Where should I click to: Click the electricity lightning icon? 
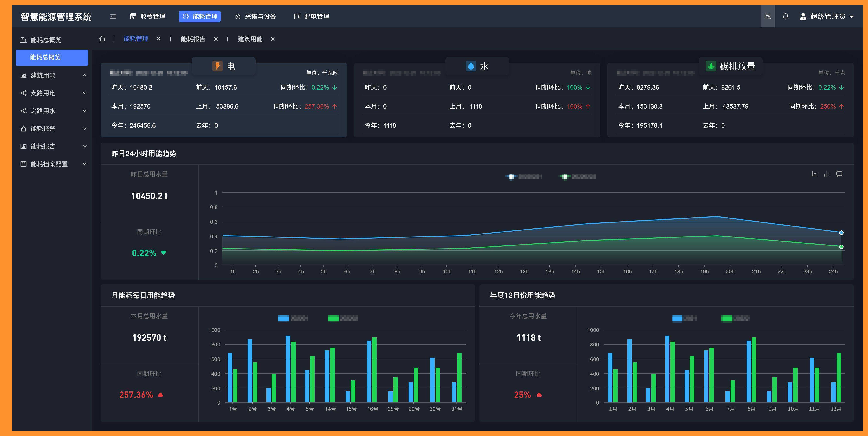217,66
